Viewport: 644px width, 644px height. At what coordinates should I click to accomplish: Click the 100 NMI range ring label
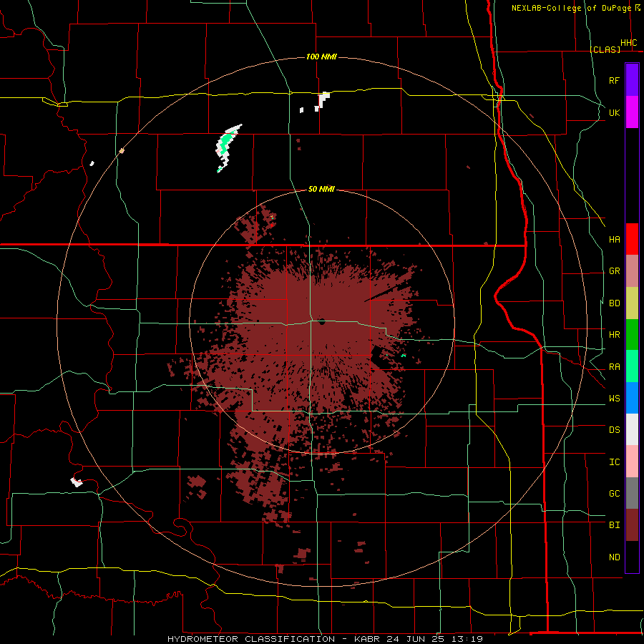pos(321,57)
